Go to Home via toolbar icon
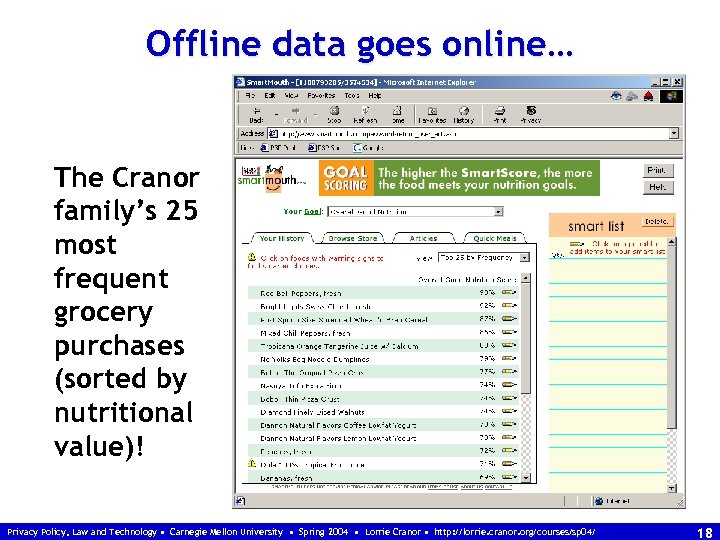The image size is (720, 540). pos(397,115)
